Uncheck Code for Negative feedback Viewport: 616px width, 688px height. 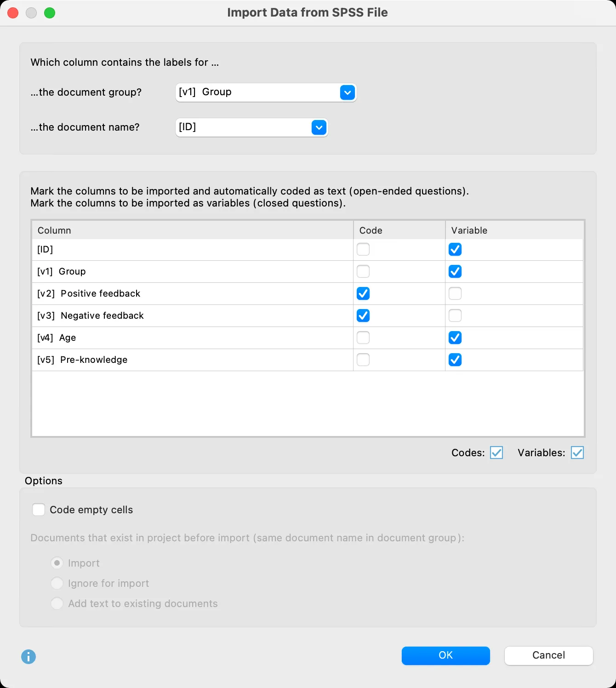pos(363,315)
